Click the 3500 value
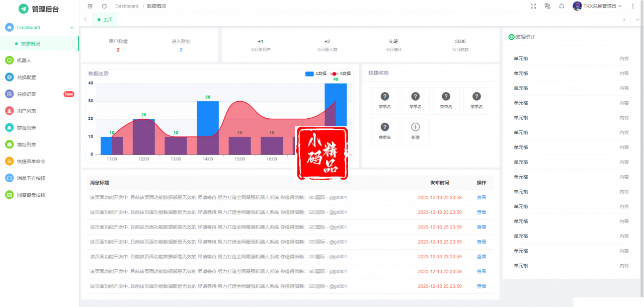Image resolution: width=644 pixels, height=307 pixels. pos(460,41)
